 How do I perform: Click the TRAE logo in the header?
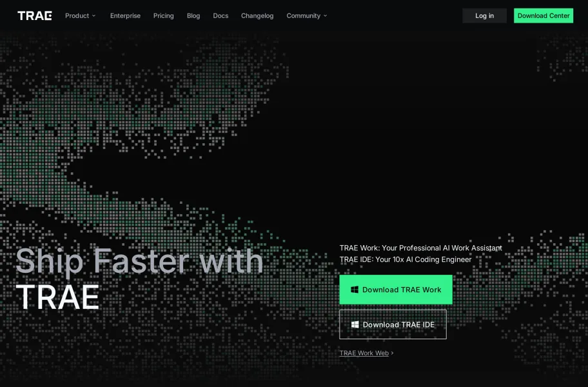point(35,15)
